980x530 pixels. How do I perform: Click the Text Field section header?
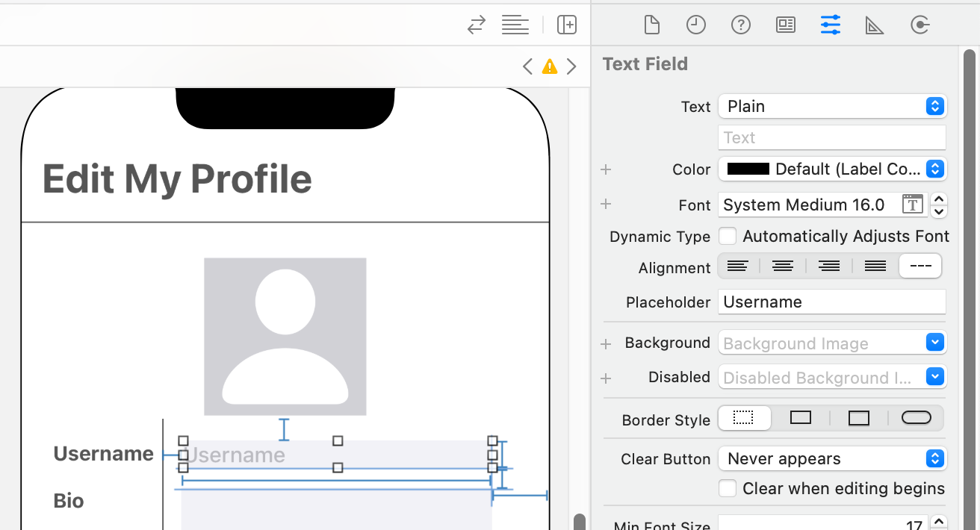[645, 64]
